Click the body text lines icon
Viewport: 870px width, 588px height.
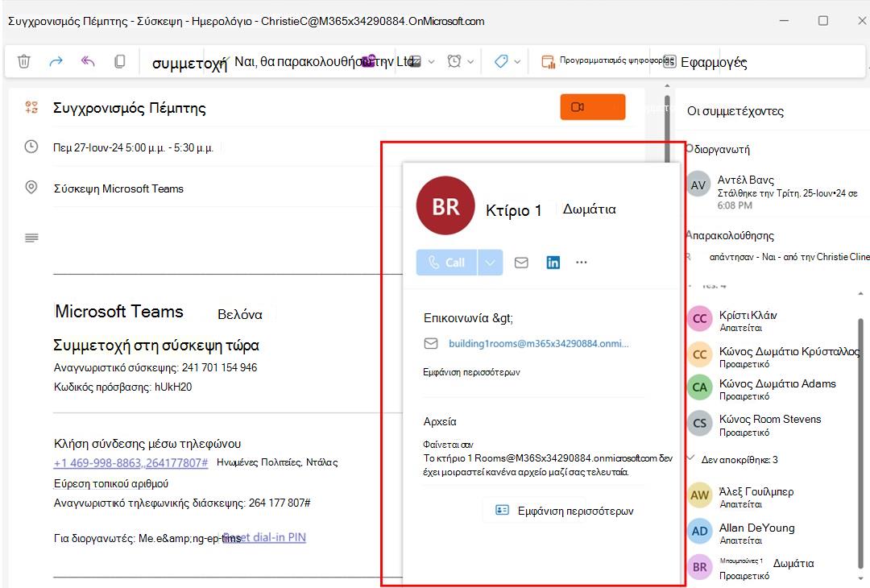pos(31,238)
